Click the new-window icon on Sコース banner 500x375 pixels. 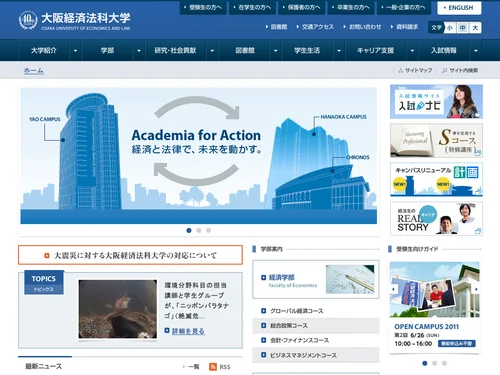(x=478, y=153)
